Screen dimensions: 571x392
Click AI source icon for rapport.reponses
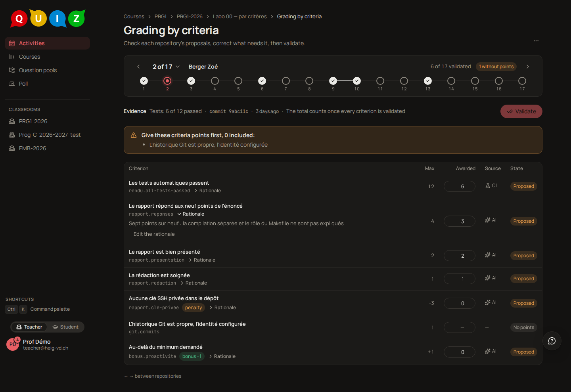pyautogui.click(x=488, y=220)
